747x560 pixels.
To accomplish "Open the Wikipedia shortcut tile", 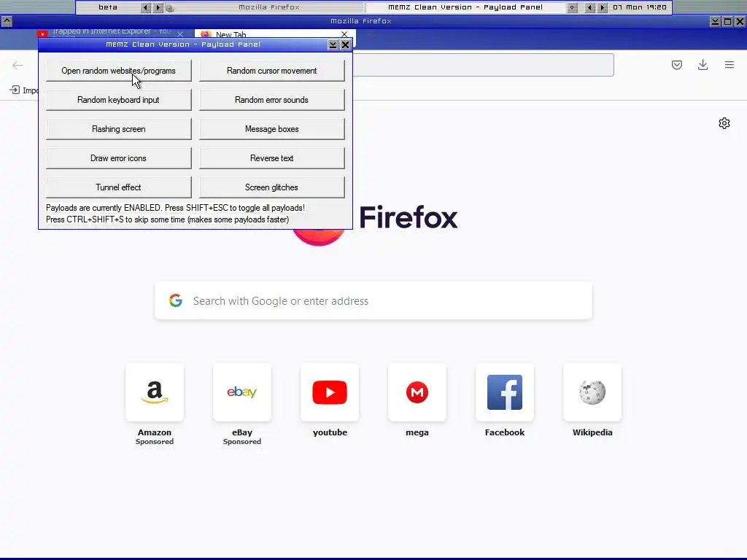I will click(592, 392).
